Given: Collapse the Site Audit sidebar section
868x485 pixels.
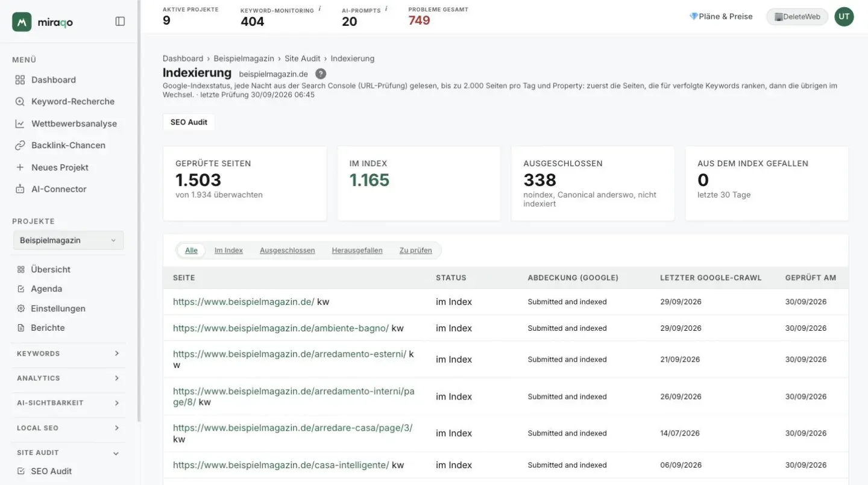Looking at the screenshot, I should pos(68,452).
